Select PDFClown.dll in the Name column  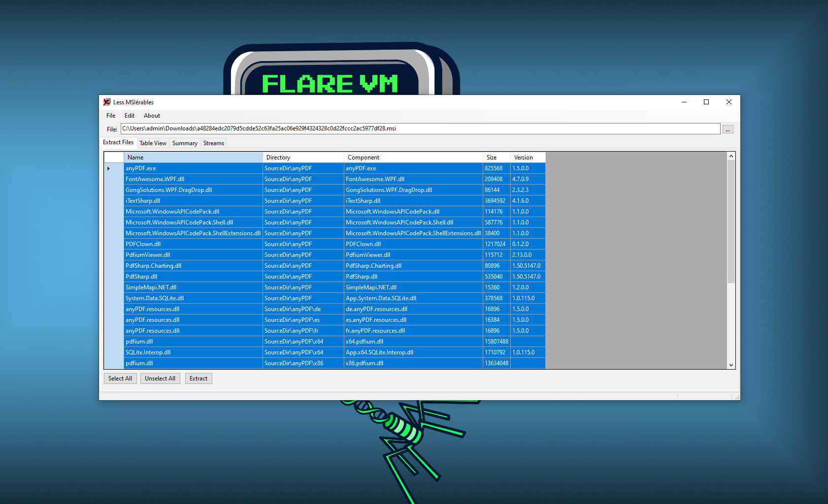point(193,244)
